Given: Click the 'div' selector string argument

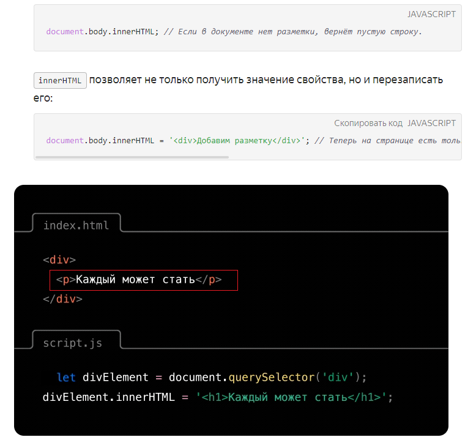Looking at the screenshot, I should [x=338, y=377].
